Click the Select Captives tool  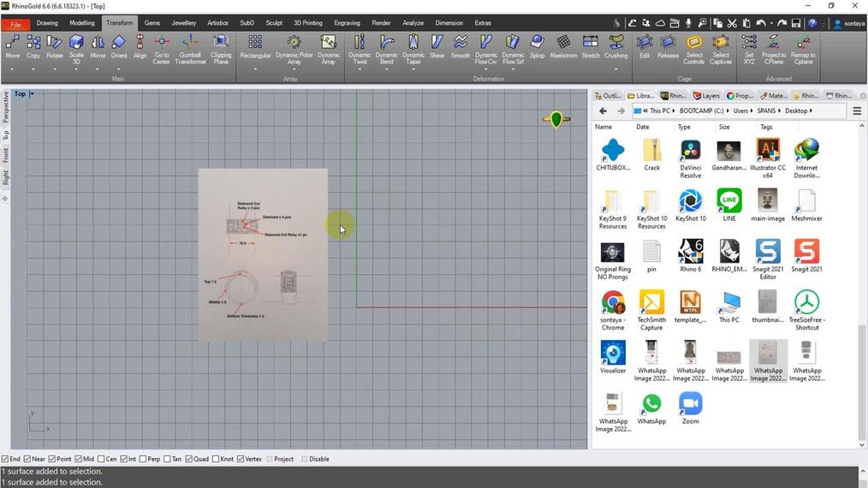point(720,50)
